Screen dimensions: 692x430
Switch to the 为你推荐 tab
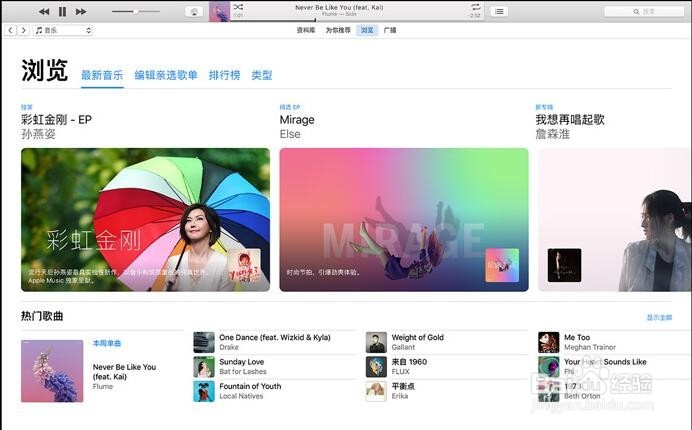point(338,30)
